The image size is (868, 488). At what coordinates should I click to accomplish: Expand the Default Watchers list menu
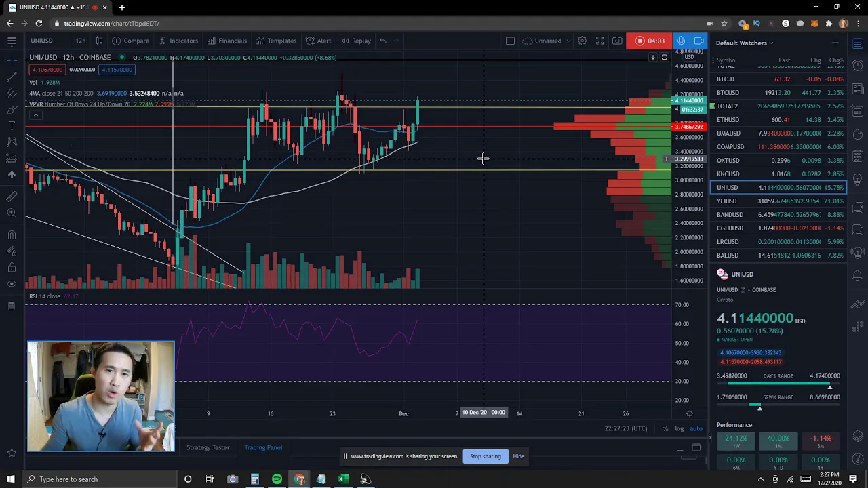[745, 43]
